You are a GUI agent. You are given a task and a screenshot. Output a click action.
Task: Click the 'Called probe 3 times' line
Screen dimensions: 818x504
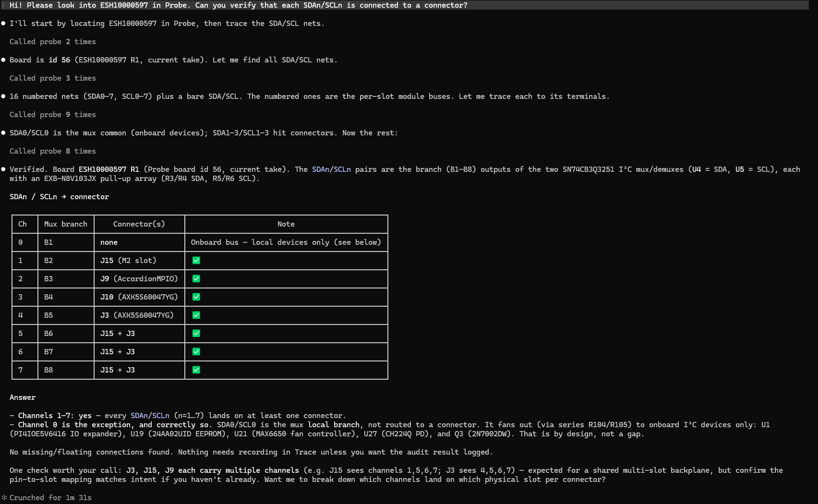(x=53, y=78)
